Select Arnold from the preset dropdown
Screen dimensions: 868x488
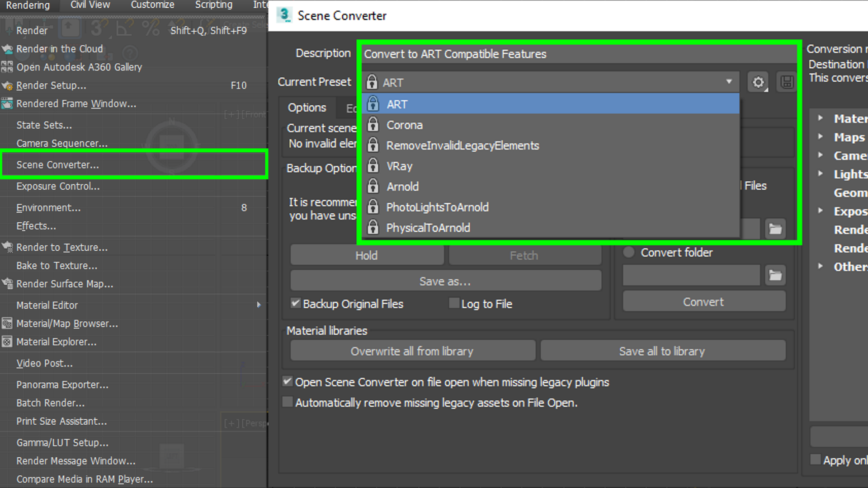[402, 187]
